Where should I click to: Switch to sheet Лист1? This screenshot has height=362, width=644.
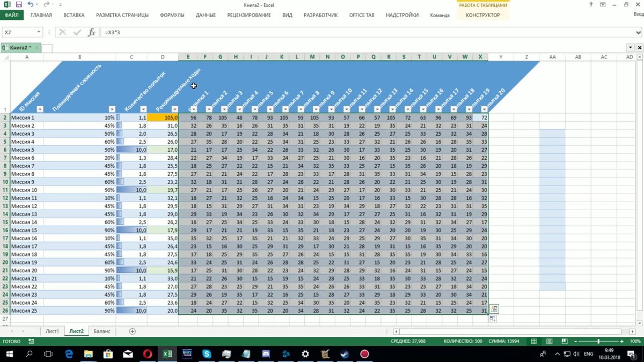[52, 331]
